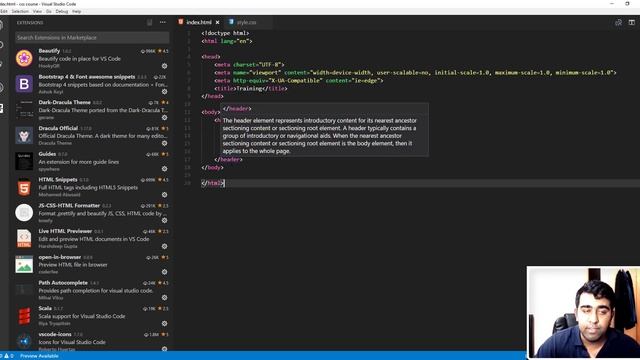Open the Dark-Dracula Theme extension title
640x360 pixels.
point(64,102)
